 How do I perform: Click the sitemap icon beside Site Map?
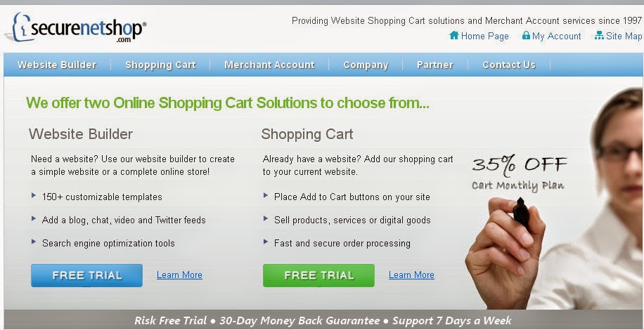[599, 36]
